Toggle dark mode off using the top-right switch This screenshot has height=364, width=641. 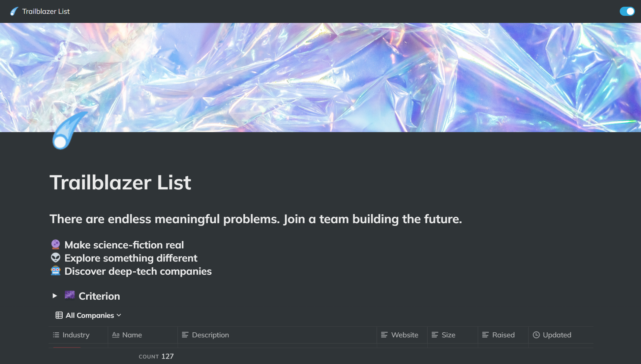tap(627, 11)
